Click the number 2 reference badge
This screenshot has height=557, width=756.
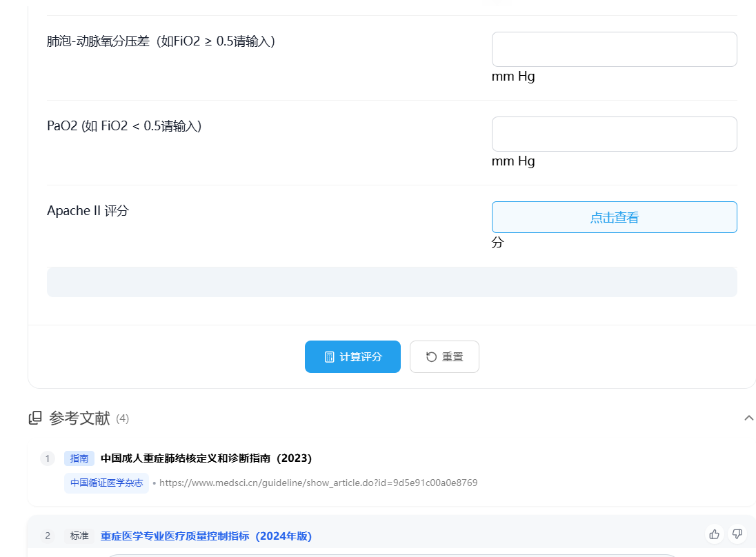coord(48,536)
